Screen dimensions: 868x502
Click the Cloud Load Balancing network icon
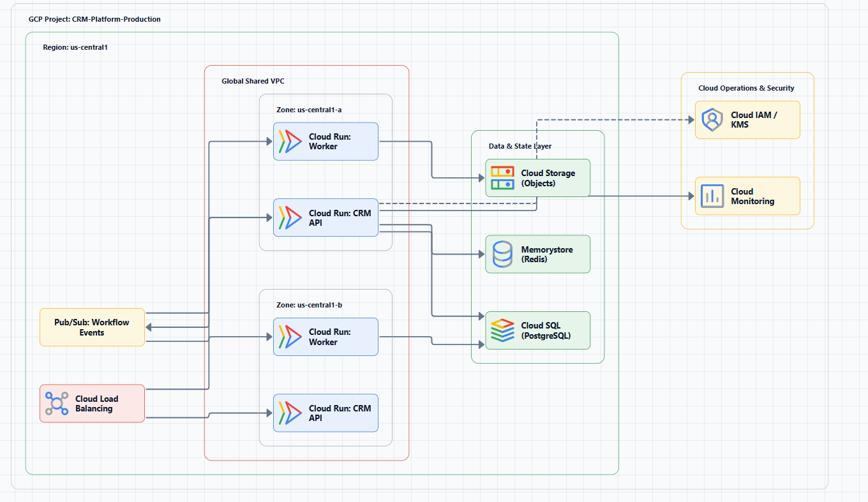tap(57, 403)
